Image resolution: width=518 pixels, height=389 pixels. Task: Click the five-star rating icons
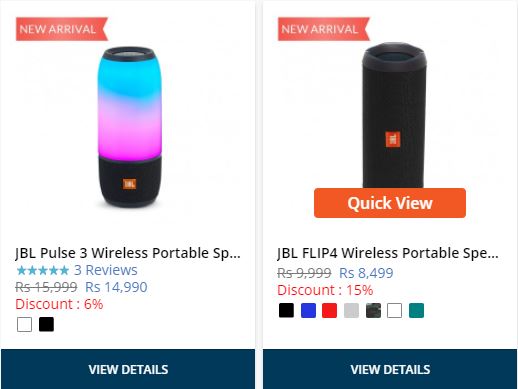coord(42,270)
